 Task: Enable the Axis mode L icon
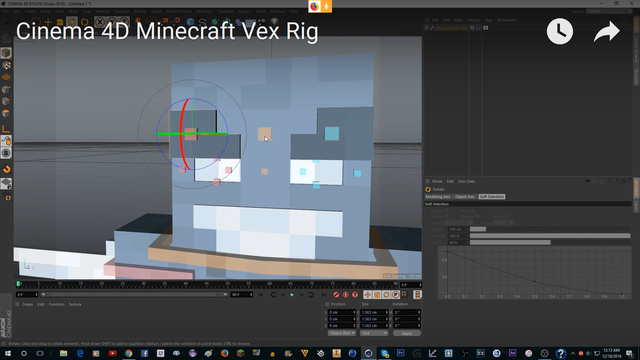point(6,129)
